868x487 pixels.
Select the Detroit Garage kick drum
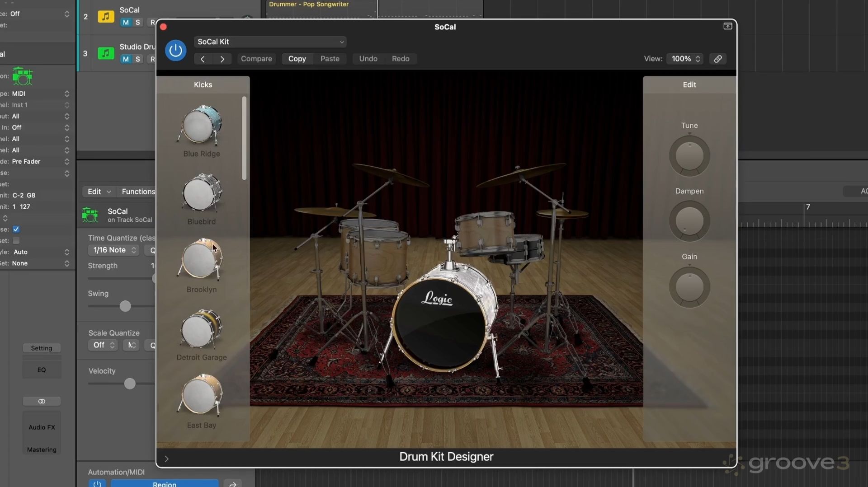click(x=201, y=329)
